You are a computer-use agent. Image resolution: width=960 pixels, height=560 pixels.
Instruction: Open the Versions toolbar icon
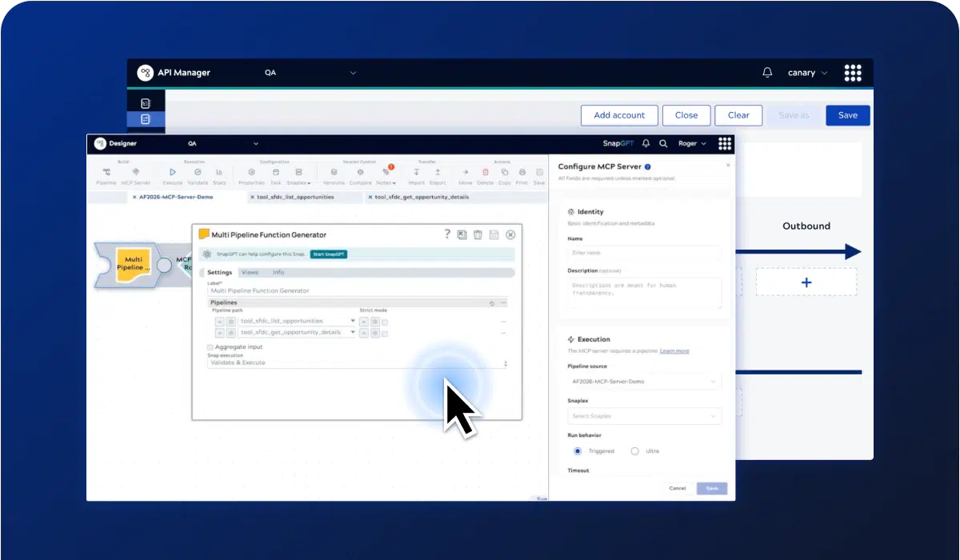click(334, 172)
